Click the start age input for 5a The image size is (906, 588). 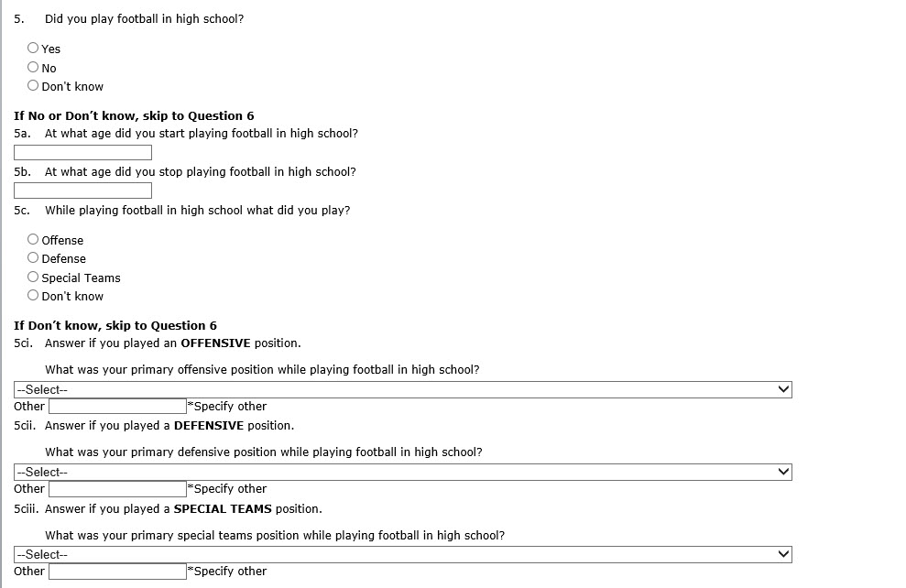(82, 152)
